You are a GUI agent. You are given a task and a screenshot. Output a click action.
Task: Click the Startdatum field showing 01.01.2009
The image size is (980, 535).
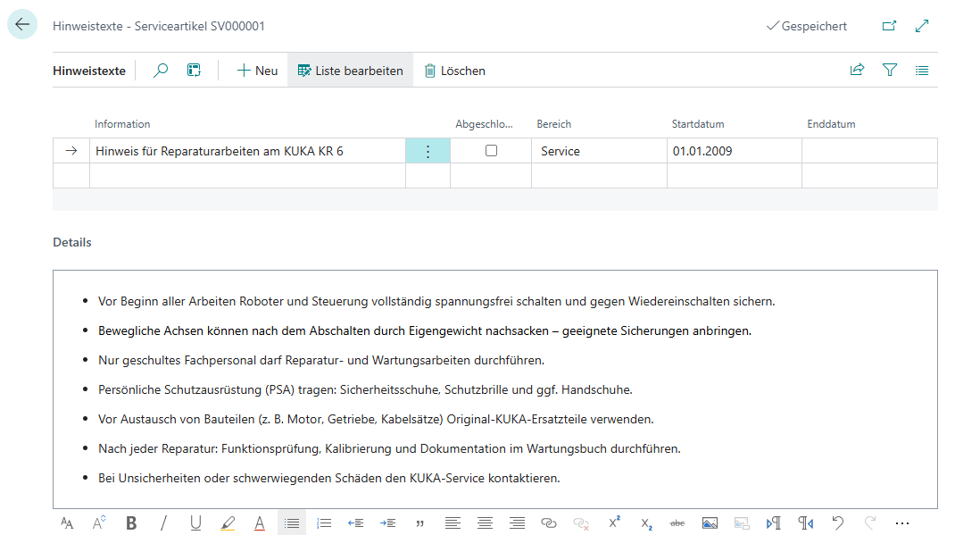[732, 151]
